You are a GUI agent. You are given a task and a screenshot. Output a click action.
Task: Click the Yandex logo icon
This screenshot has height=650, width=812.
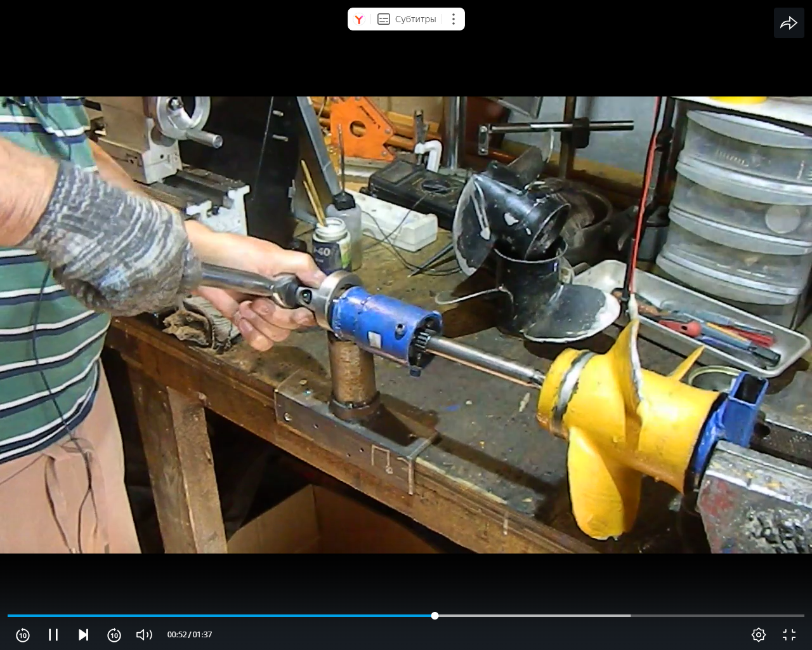click(359, 19)
